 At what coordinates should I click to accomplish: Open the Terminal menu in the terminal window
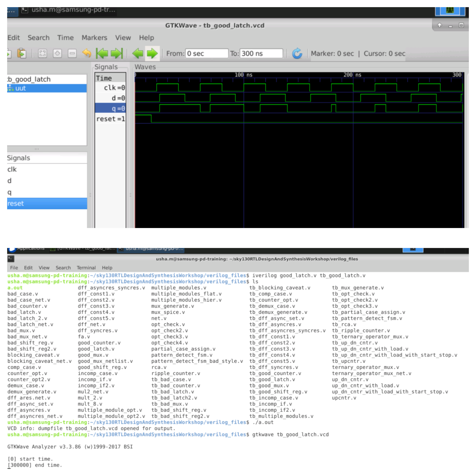pyautogui.click(x=86, y=268)
